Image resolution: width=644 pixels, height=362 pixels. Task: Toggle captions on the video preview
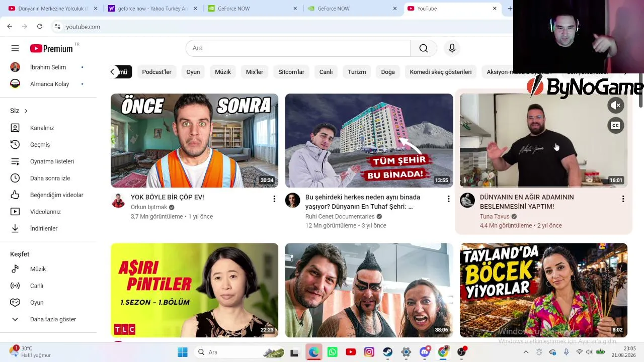[x=616, y=126]
